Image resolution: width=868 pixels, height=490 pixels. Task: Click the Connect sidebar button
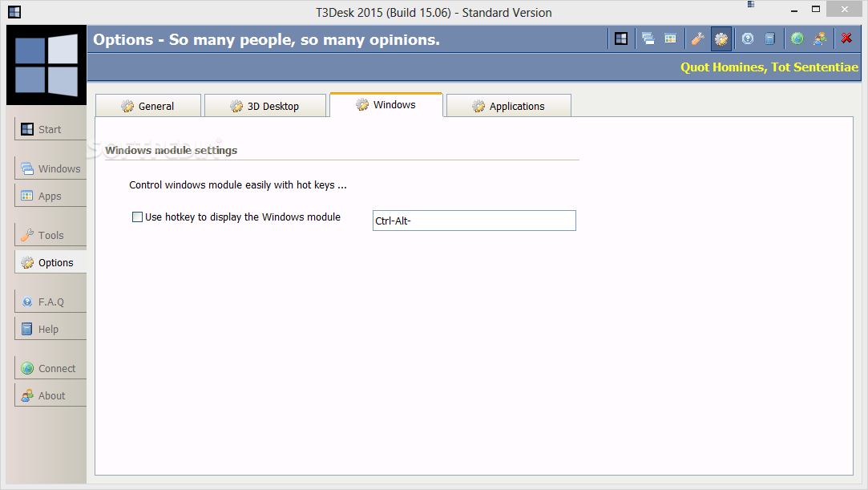click(x=50, y=368)
